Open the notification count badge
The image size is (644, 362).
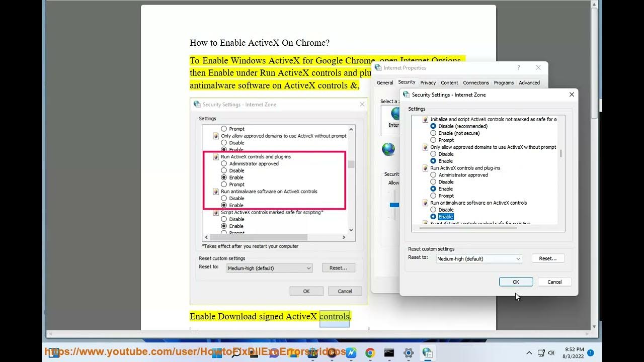click(591, 353)
